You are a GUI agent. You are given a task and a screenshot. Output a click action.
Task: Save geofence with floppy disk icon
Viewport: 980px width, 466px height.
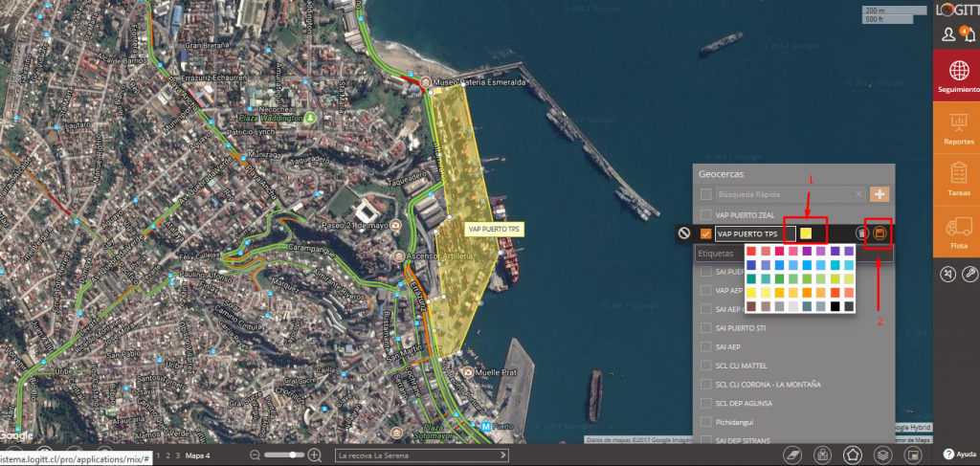(x=880, y=233)
